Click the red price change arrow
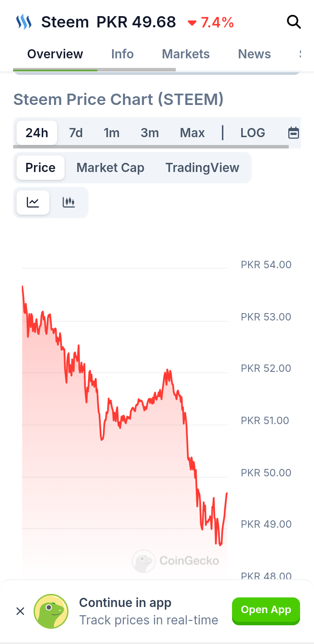Viewport: 314px width, 644px height. point(192,23)
